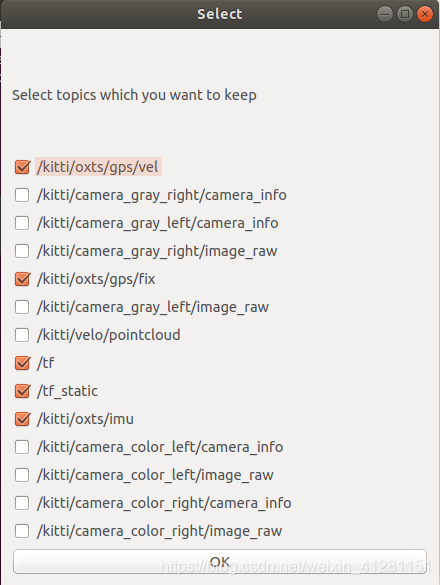
Task: Enable the /kitti/velo/pointcloud topic
Action: click(x=22, y=335)
